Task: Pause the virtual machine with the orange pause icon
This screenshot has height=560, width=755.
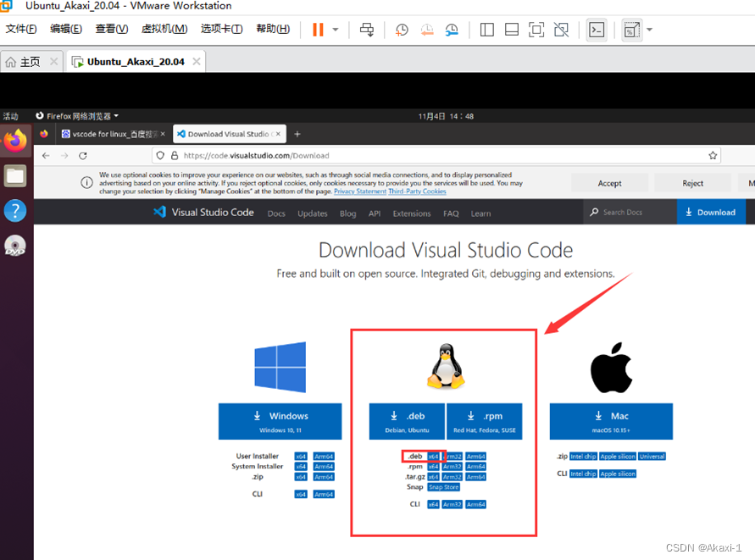Action: 318,30
